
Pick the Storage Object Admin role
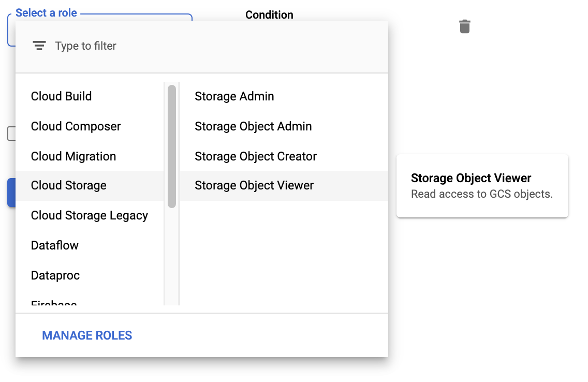(253, 126)
